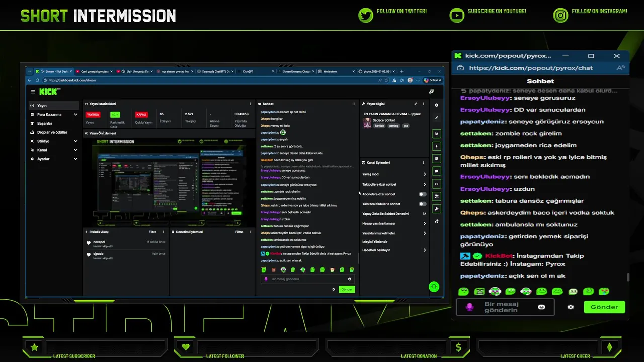This screenshot has height=362, width=644.
Task: Click the info icon in the right rail
Action: pos(436,105)
